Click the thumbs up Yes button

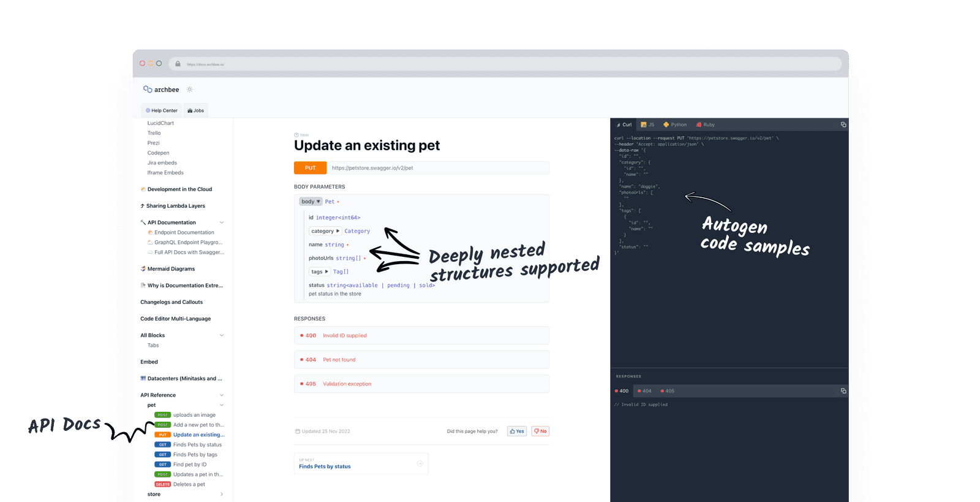pyautogui.click(x=517, y=432)
